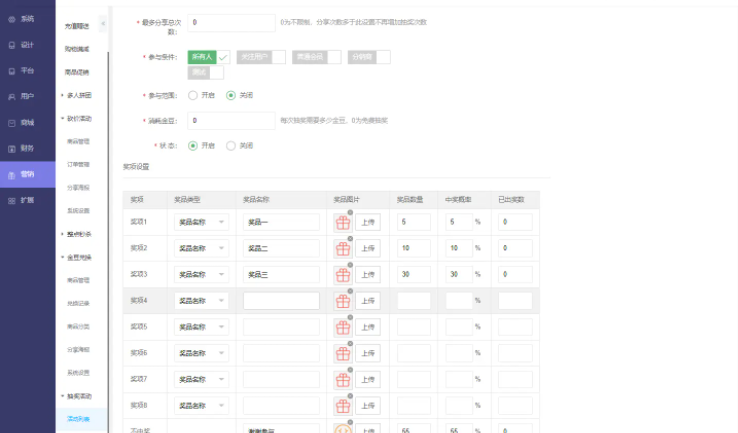Collapse the 抽奖活动 submenu

point(78,396)
